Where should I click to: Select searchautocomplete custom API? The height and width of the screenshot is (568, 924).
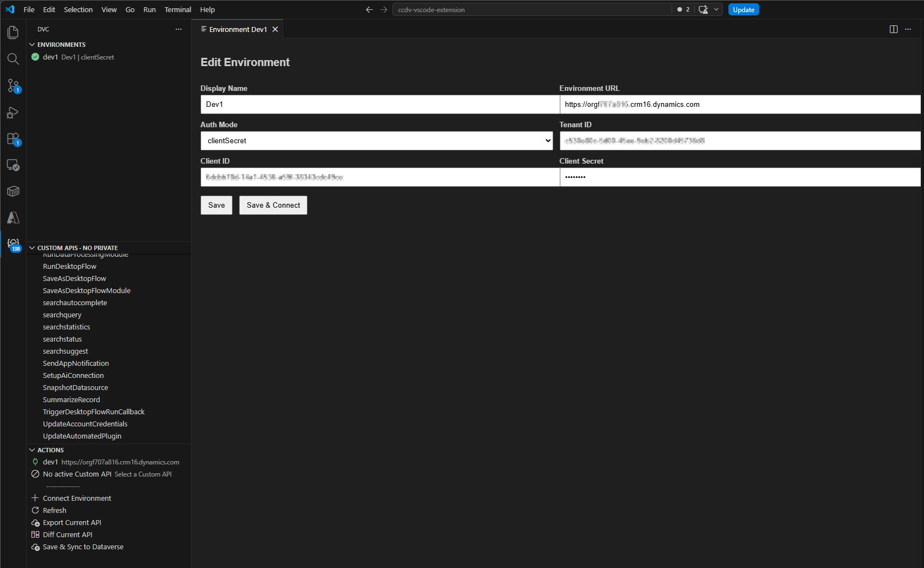75,302
